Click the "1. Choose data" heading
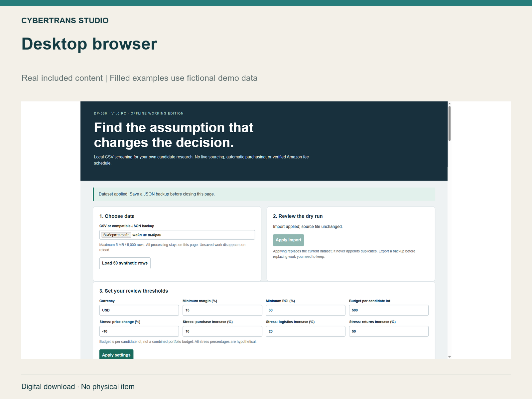Image resolution: width=532 pixels, height=399 pixels. click(117, 216)
